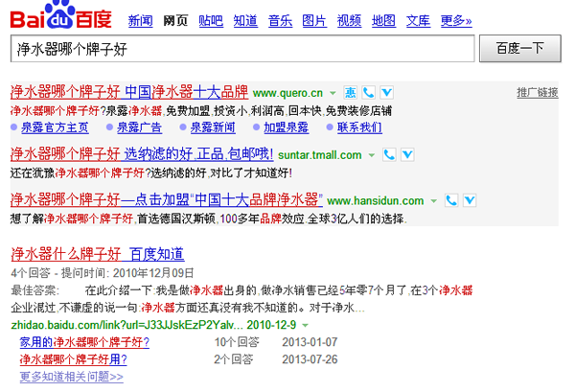Click the phone icon next to hansidun.com

[x=451, y=200]
